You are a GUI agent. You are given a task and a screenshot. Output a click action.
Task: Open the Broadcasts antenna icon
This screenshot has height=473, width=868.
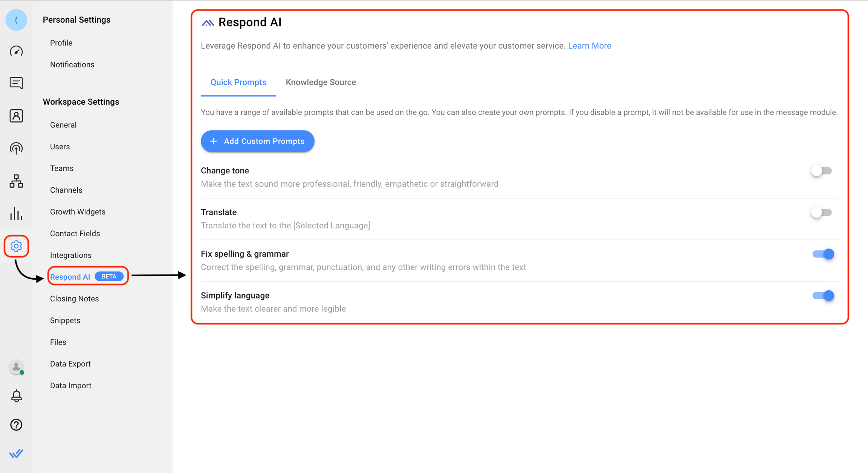pos(16,148)
